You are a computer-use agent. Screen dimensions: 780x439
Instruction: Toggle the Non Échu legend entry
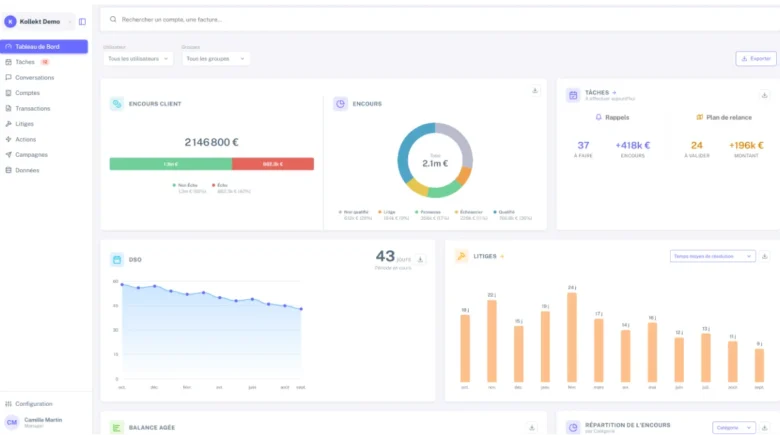click(x=189, y=188)
